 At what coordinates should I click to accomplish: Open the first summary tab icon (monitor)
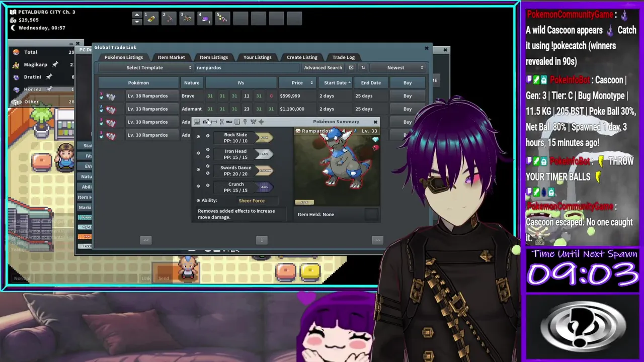(x=197, y=122)
